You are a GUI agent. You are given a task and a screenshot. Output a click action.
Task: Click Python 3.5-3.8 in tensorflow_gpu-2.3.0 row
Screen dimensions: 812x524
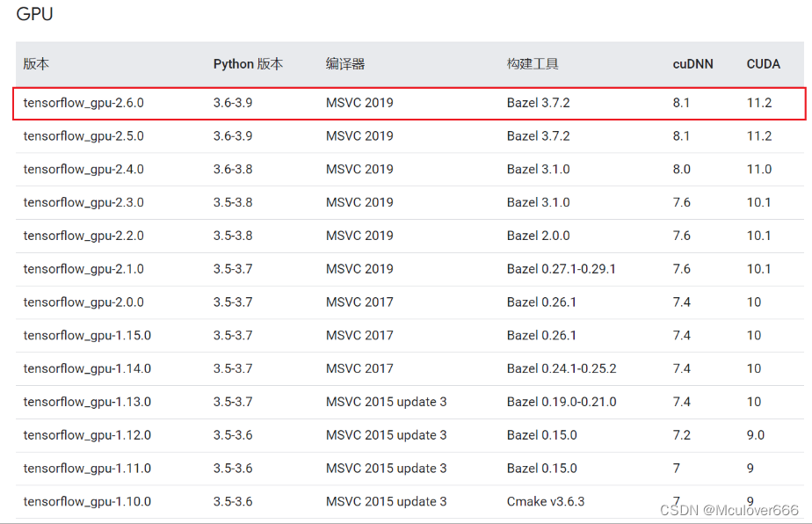[x=233, y=202]
